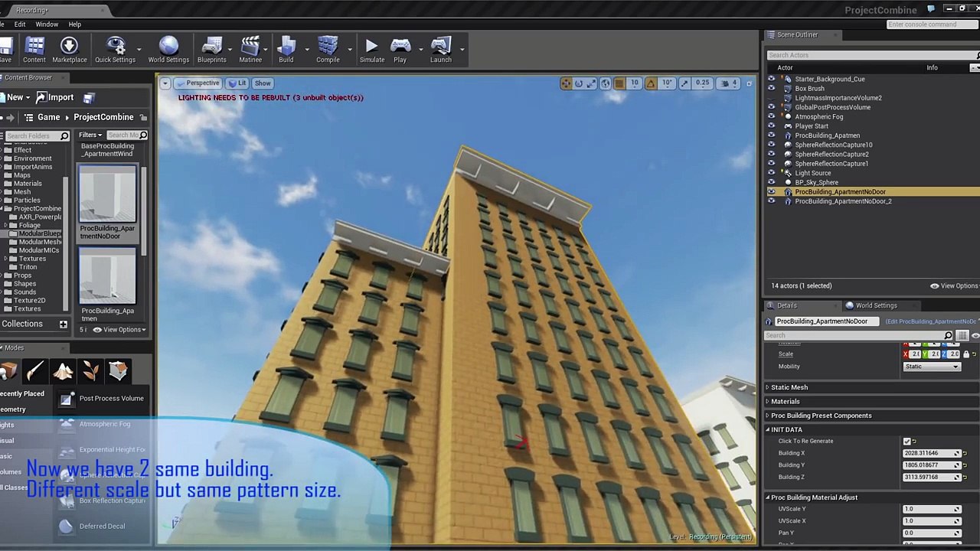Open the Help menu
This screenshot has width=980, height=551.
(74, 24)
